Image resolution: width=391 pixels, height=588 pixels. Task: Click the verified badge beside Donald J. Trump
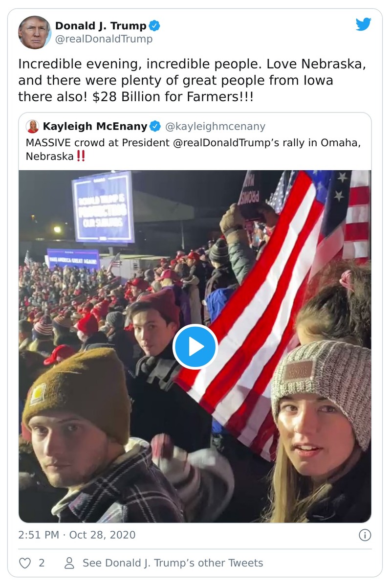[x=155, y=26]
